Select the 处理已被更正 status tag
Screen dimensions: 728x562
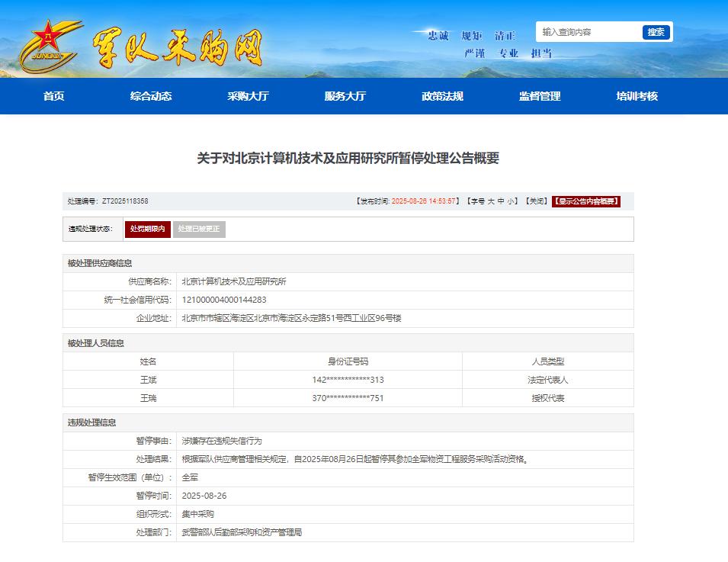click(199, 229)
